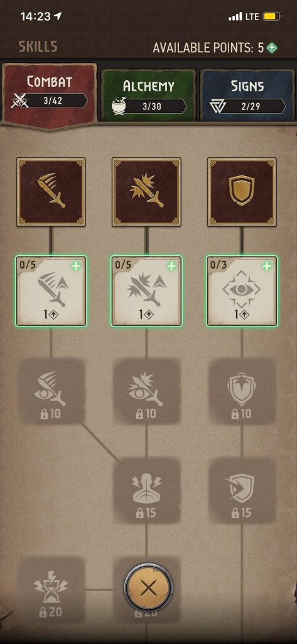Switch to the Alchemy tab
Viewport: 297px width, 644px height.
[148, 95]
